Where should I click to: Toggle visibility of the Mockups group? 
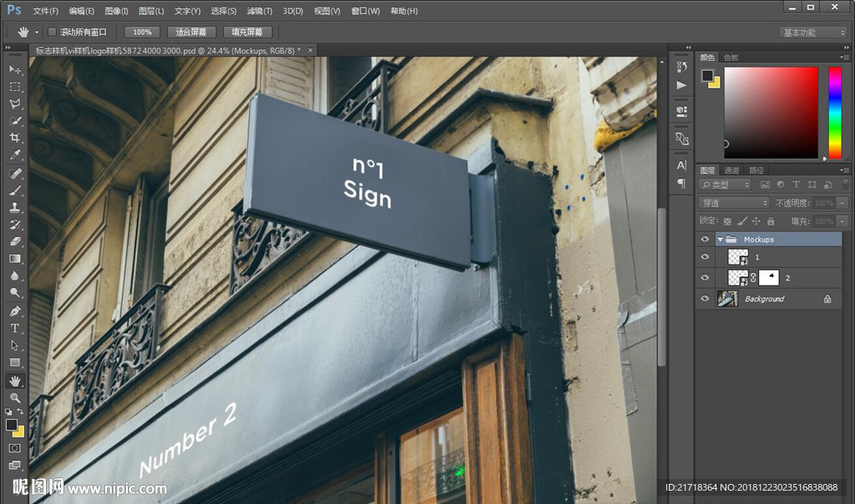(706, 239)
